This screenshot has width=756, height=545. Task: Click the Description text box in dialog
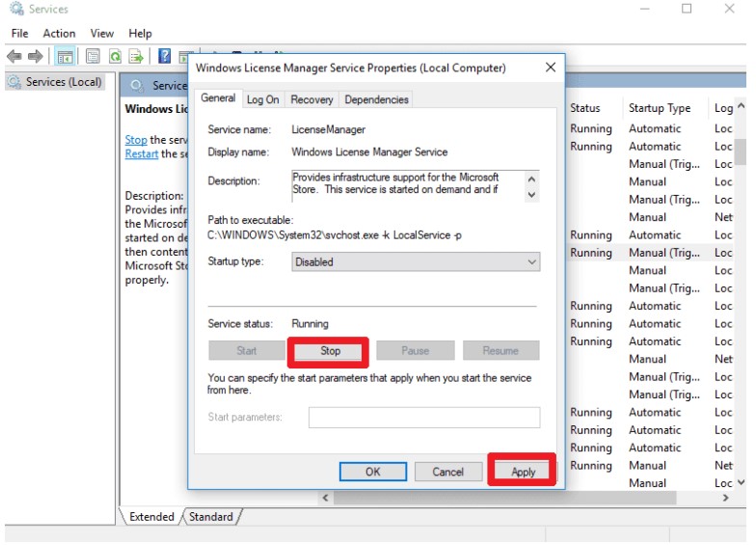(x=416, y=186)
